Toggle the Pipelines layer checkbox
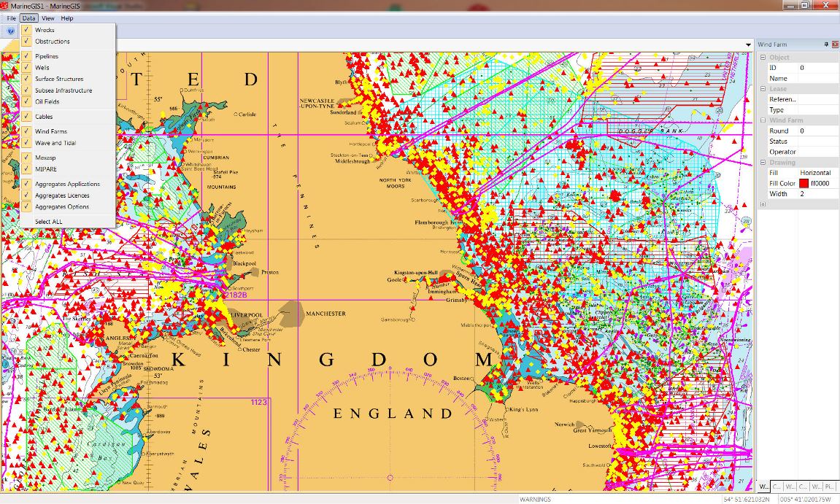Image resolution: width=840 pixels, height=504 pixels. coord(26,56)
